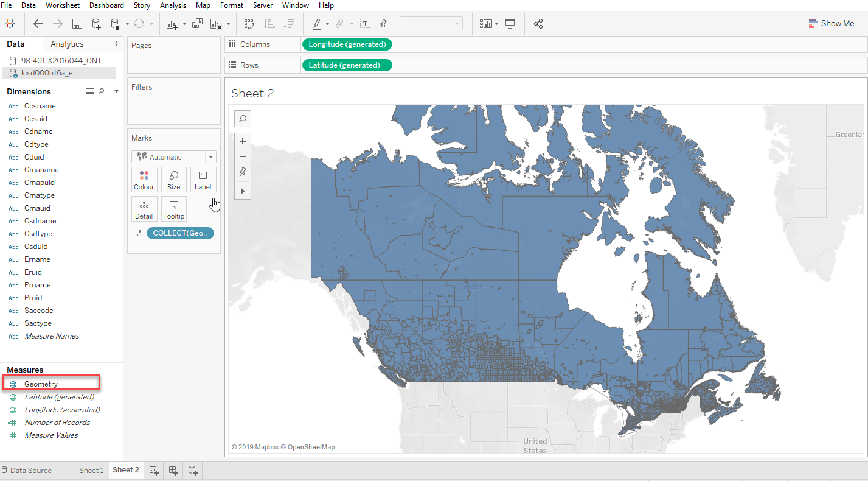Pause auto updates using the toolbar icon

click(115, 24)
